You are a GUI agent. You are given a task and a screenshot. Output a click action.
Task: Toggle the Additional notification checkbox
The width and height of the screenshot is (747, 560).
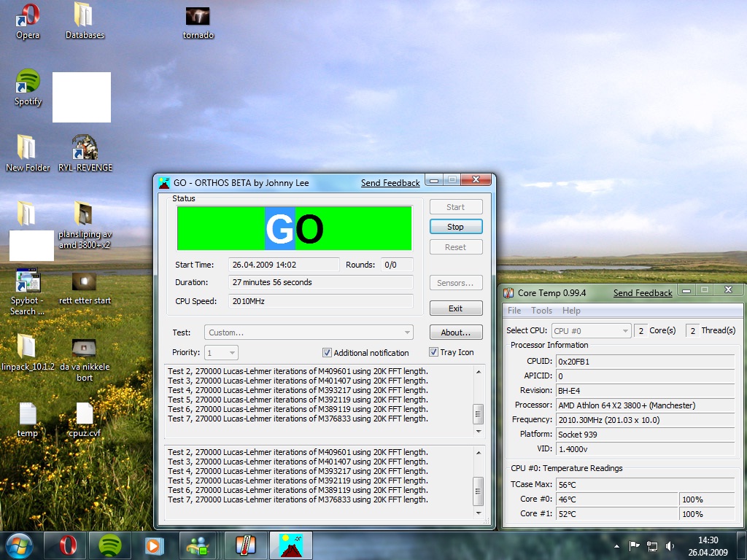click(x=327, y=352)
